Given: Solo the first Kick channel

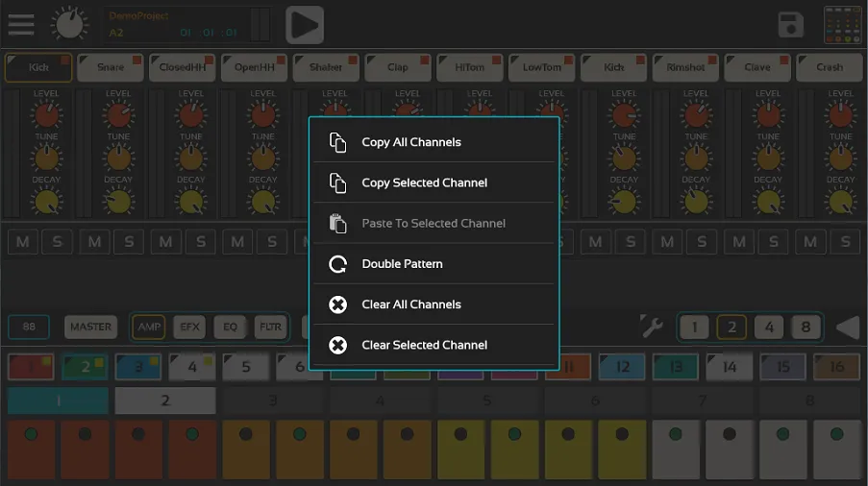Looking at the screenshot, I should 57,242.
